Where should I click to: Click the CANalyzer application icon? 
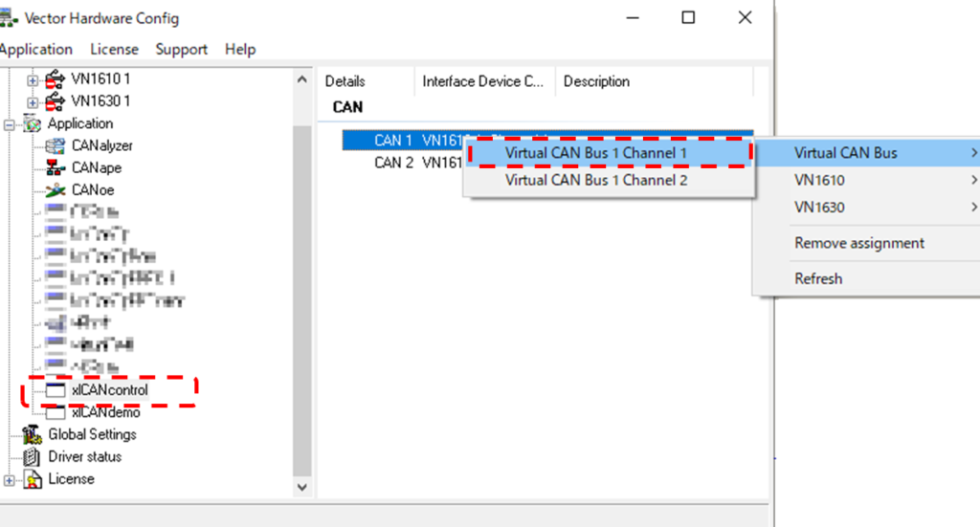pyautogui.click(x=56, y=145)
